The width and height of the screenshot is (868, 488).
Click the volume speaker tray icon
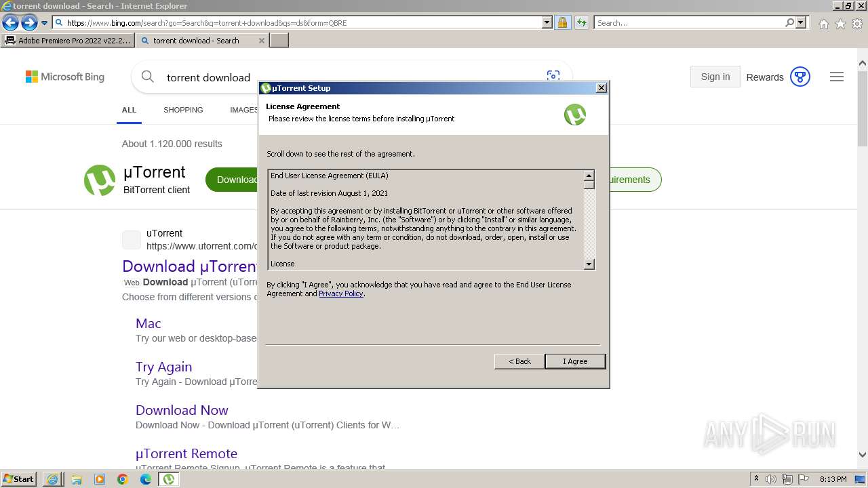coord(771,479)
